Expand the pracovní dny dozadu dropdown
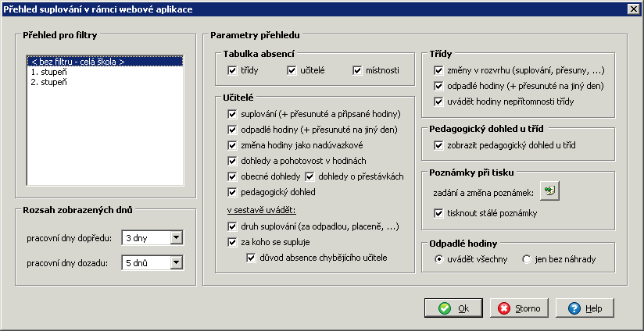The image size is (644, 331). 177,263
